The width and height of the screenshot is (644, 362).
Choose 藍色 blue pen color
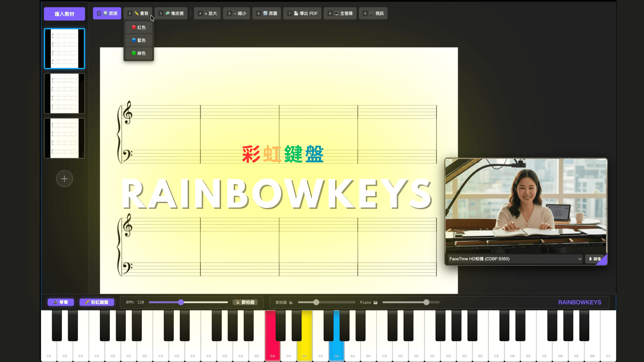139,40
